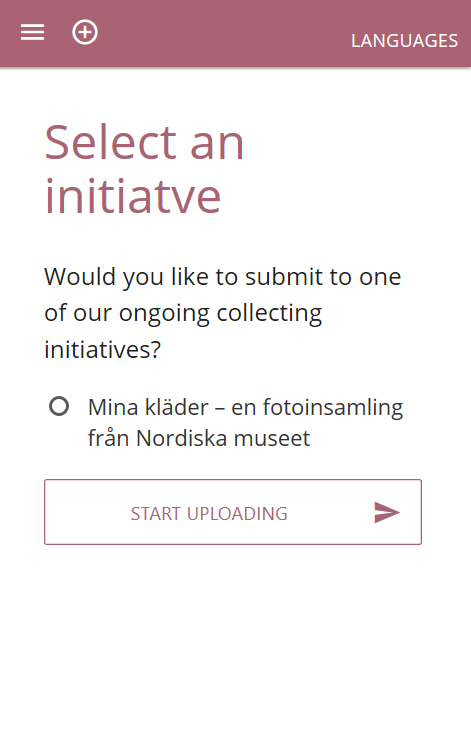Open the hamburger navigation menu
The width and height of the screenshot is (471, 737).
pyautogui.click(x=32, y=32)
